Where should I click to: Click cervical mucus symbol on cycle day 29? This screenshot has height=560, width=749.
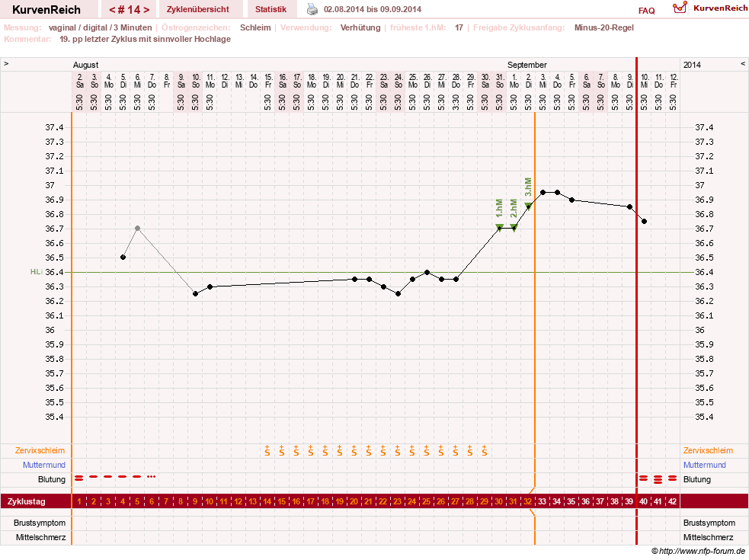pos(485,450)
